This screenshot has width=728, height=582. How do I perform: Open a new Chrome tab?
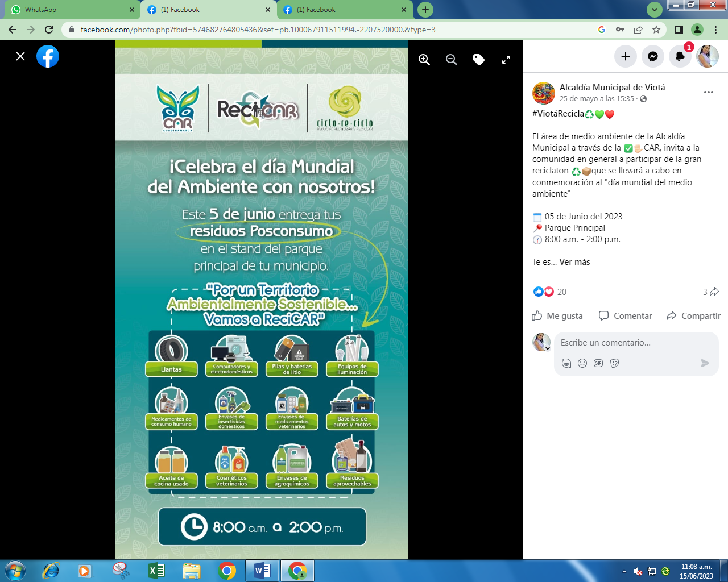(425, 10)
